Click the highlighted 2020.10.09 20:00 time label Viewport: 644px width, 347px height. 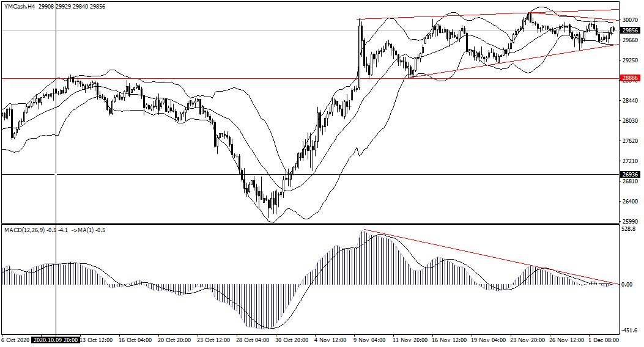pyautogui.click(x=56, y=340)
